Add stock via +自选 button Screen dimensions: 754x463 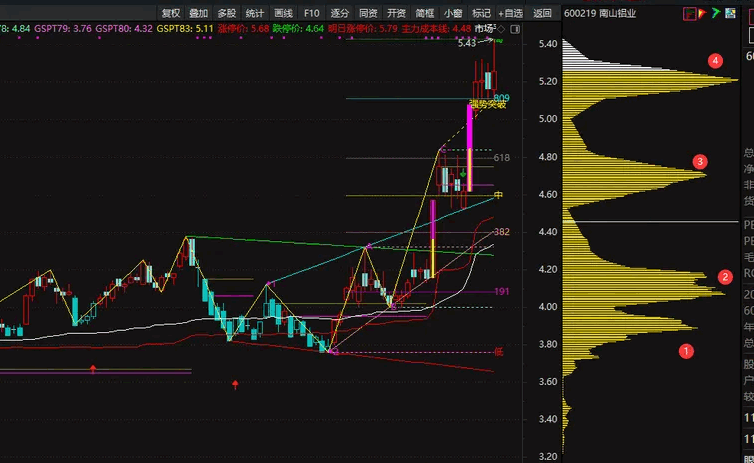(510, 13)
